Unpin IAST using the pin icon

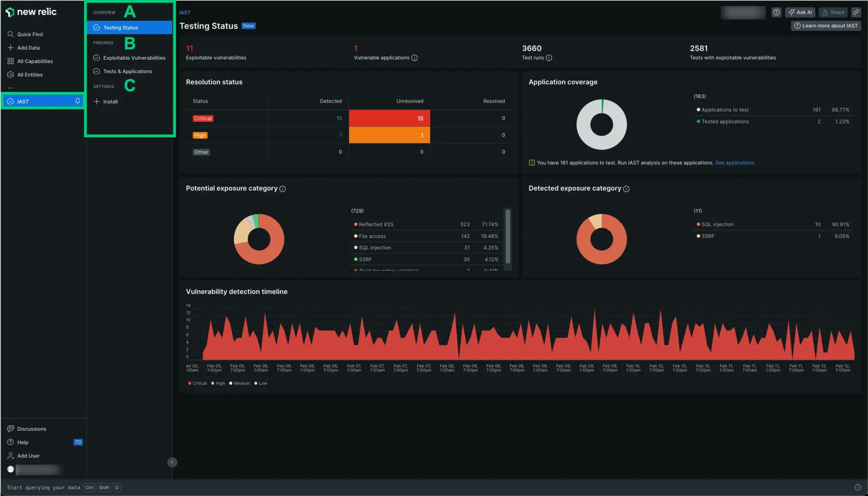(x=77, y=101)
